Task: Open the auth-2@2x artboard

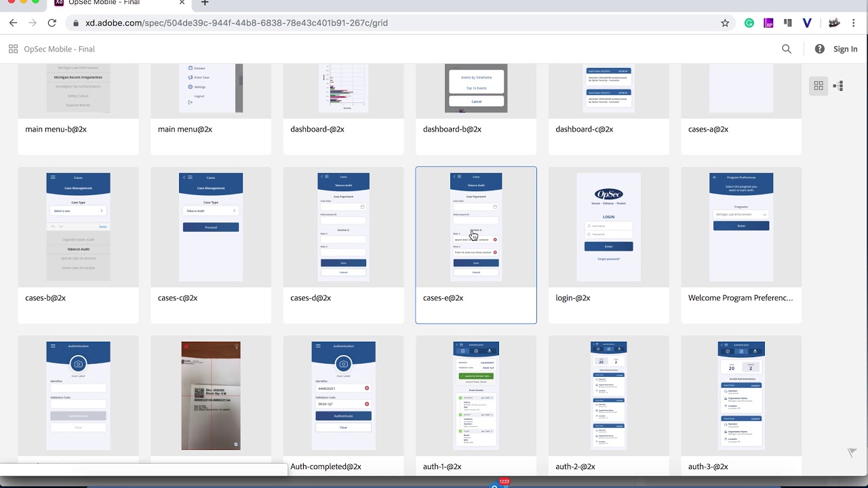Action: [608, 405]
